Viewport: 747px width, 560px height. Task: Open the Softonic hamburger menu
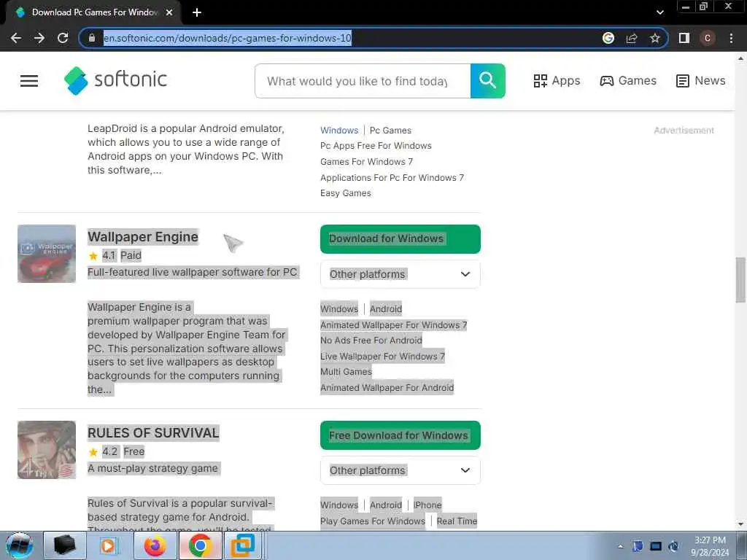click(29, 80)
